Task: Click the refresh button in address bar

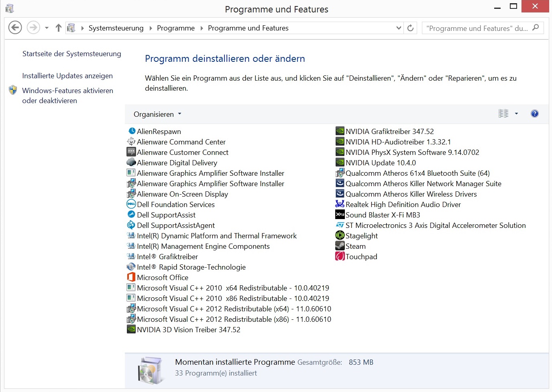Action: [x=410, y=28]
